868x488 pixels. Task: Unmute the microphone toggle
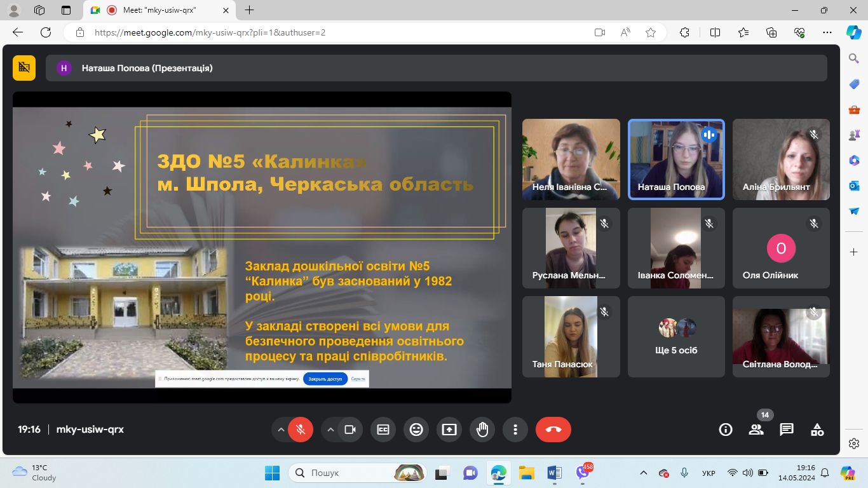pos(301,430)
